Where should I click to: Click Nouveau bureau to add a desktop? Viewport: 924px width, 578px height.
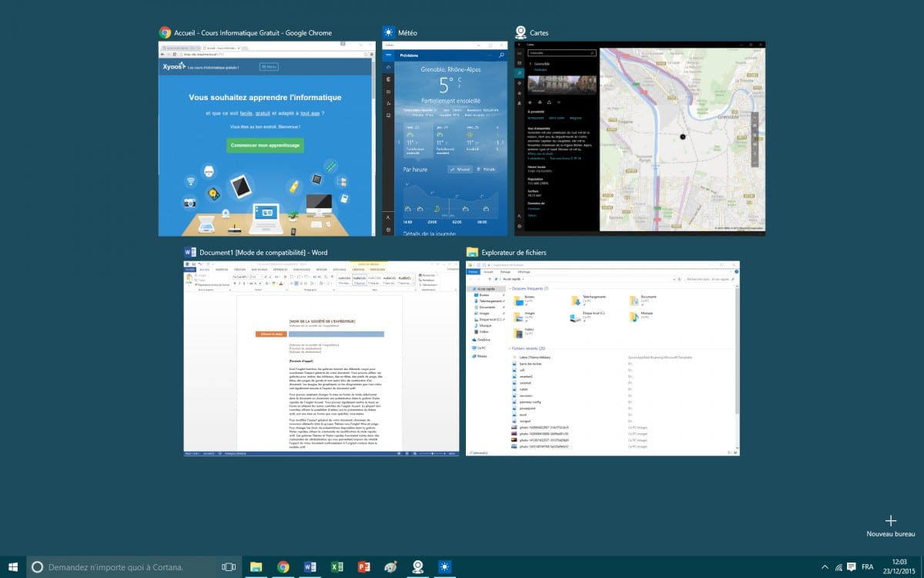point(891,526)
